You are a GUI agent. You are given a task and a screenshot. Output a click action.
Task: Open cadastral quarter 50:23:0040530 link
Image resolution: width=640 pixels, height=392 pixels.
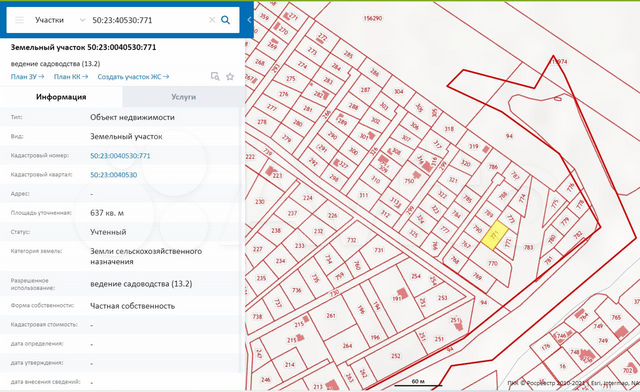113,175
